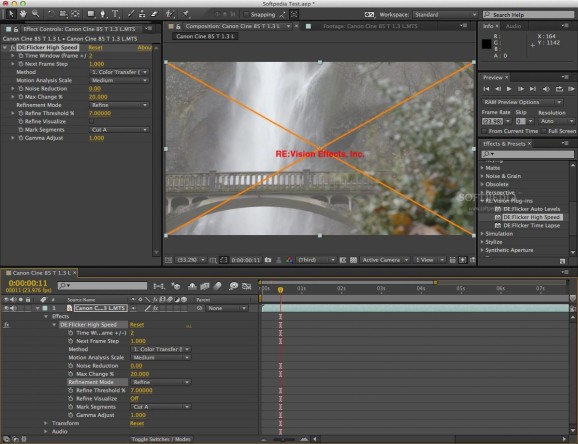This screenshot has width=578, height=444.
Task: Enable From Current Time option
Action: pos(484,131)
